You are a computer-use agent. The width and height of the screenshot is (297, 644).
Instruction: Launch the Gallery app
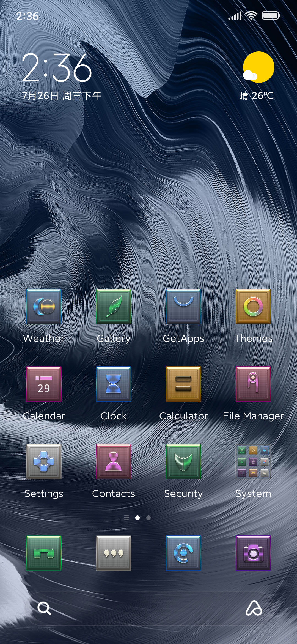[x=114, y=306]
